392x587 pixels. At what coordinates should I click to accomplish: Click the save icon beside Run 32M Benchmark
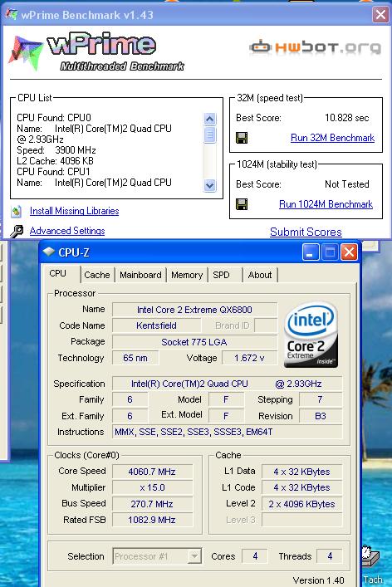pos(242,138)
